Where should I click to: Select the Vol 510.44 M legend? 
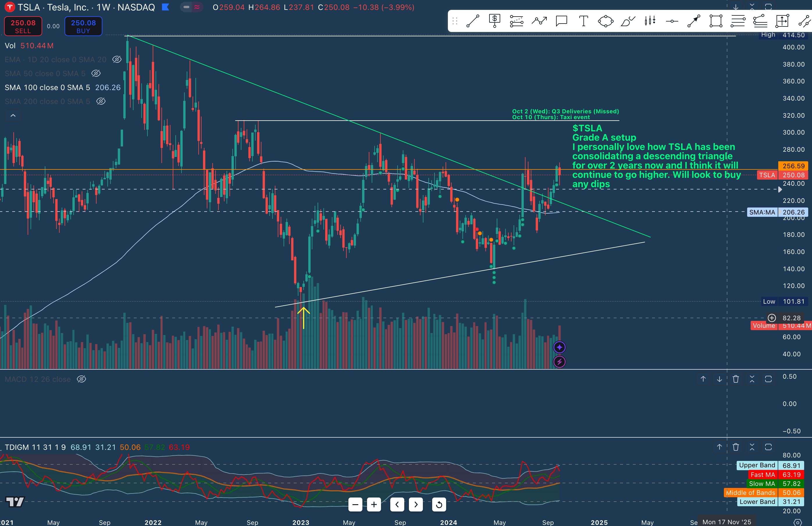pyautogui.click(x=29, y=46)
